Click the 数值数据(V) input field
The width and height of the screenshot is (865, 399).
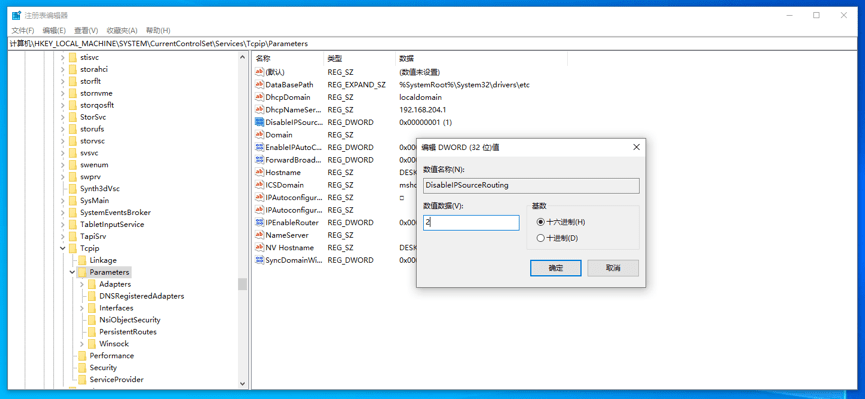coord(471,223)
